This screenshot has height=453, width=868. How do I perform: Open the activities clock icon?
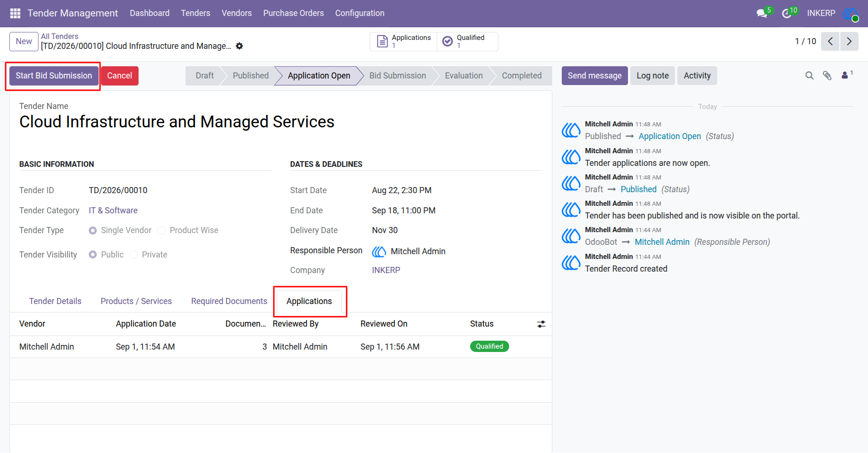[786, 14]
